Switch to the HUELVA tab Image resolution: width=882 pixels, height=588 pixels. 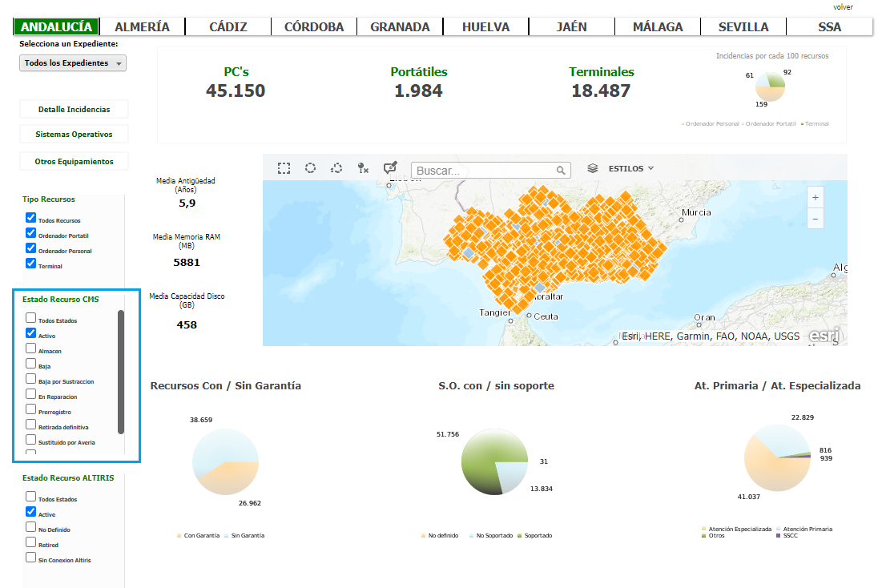pyautogui.click(x=486, y=26)
